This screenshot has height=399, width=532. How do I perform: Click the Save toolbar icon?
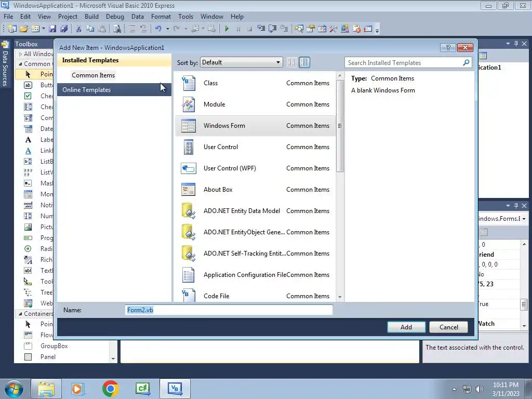(52, 29)
